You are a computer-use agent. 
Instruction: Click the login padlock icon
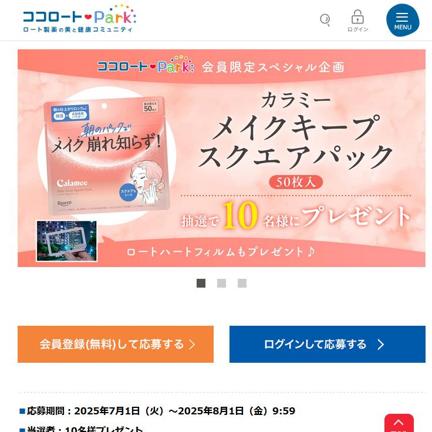coord(357,17)
